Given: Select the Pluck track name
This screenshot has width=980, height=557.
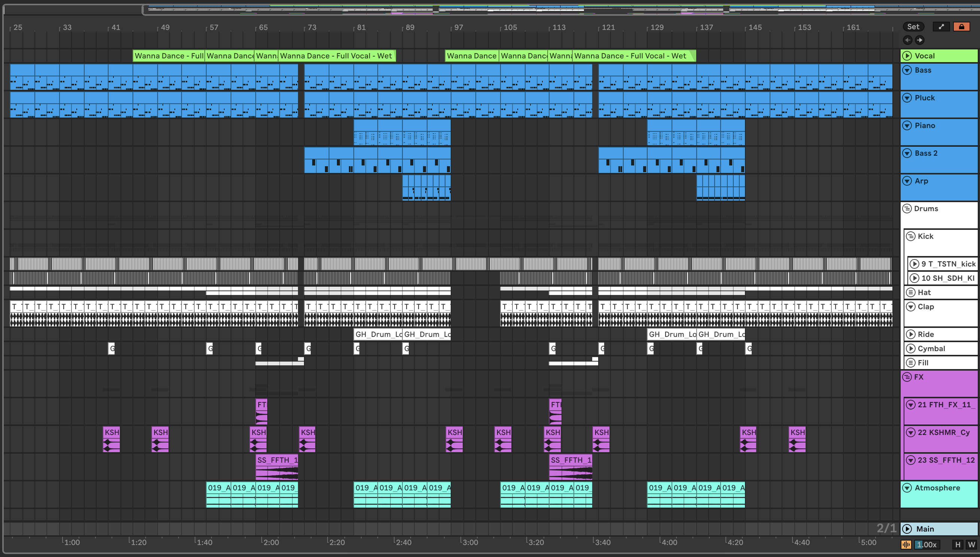Looking at the screenshot, I should (925, 98).
